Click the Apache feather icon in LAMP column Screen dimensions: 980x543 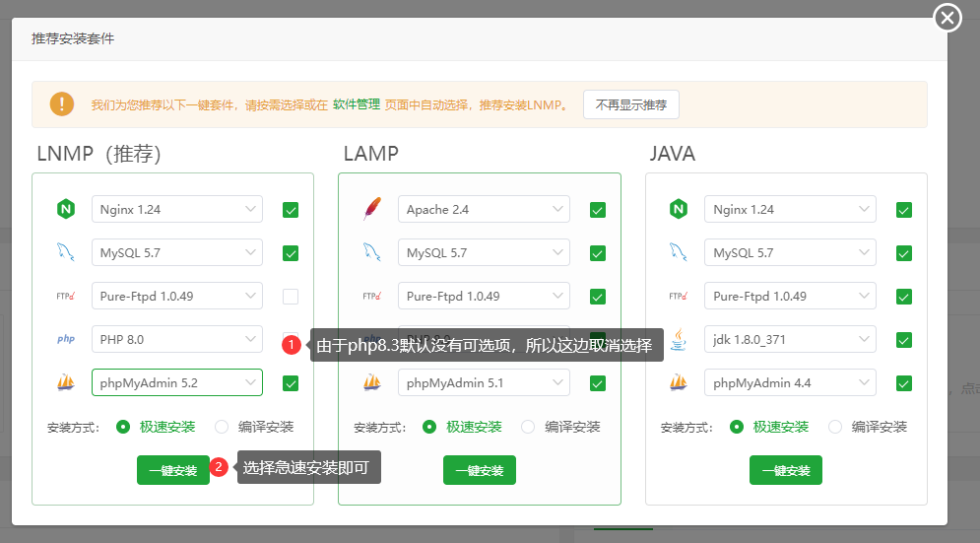point(372,209)
